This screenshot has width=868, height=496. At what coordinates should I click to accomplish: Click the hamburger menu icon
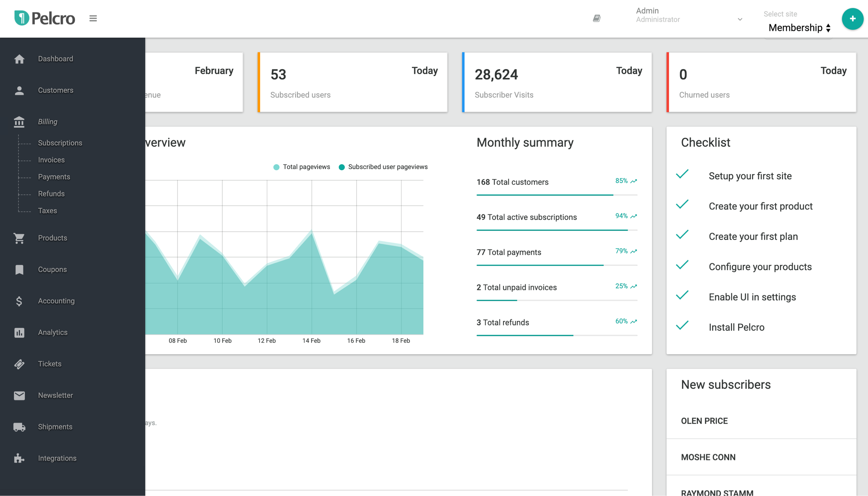93,18
